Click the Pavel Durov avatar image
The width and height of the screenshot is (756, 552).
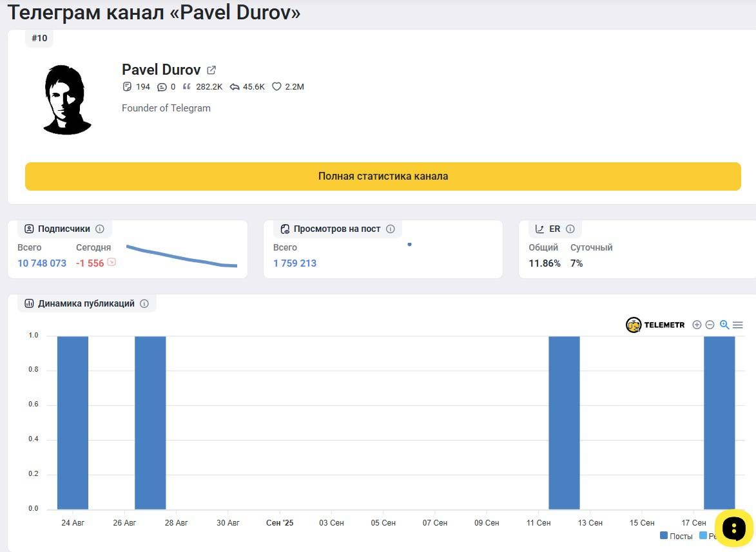coord(68,100)
